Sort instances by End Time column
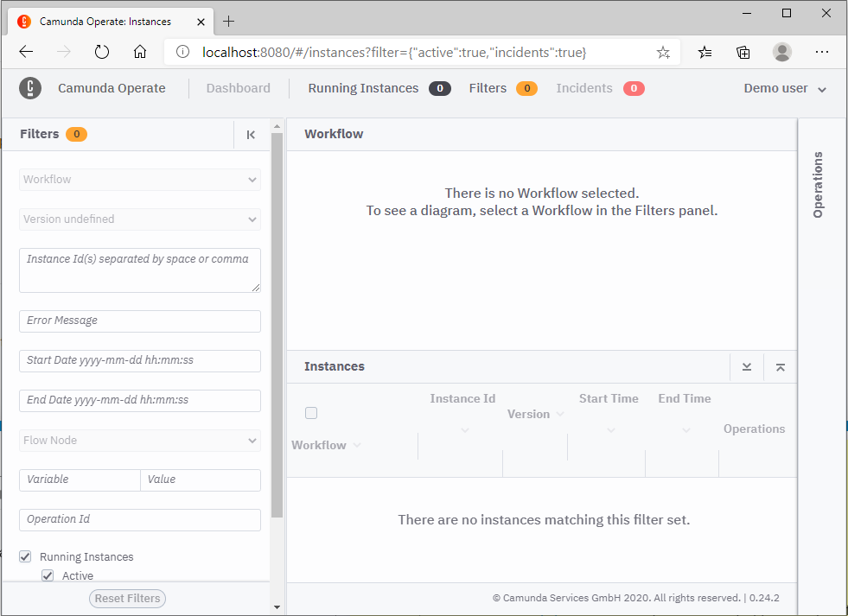Image resolution: width=848 pixels, height=616 pixels. (684, 399)
